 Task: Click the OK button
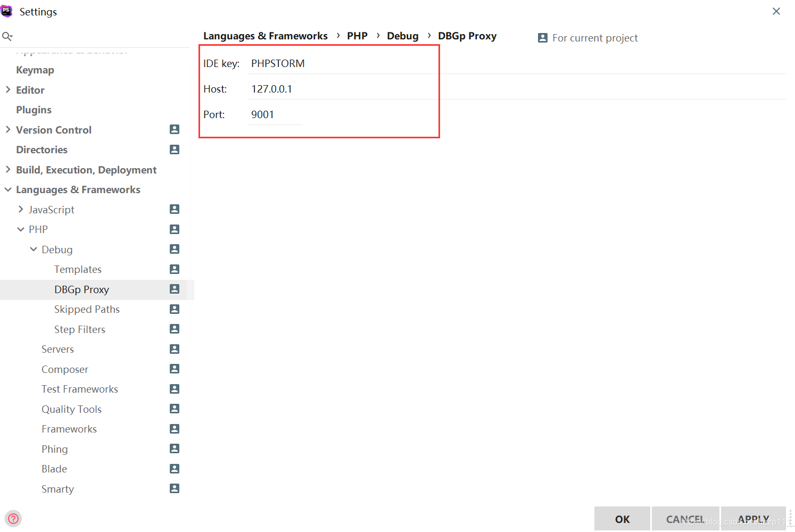pos(622,519)
